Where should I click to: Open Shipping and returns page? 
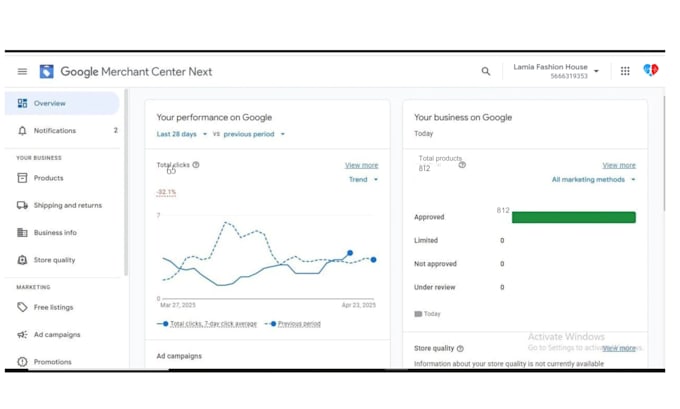[x=62, y=205]
